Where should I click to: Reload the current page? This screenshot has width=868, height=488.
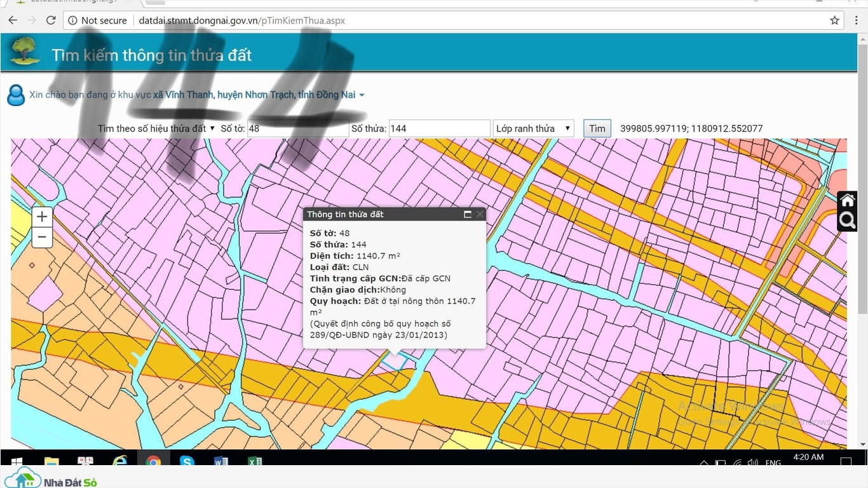[x=51, y=20]
